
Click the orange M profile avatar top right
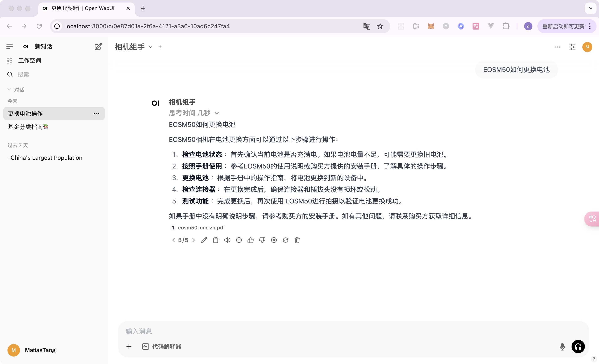pos(587,47)
